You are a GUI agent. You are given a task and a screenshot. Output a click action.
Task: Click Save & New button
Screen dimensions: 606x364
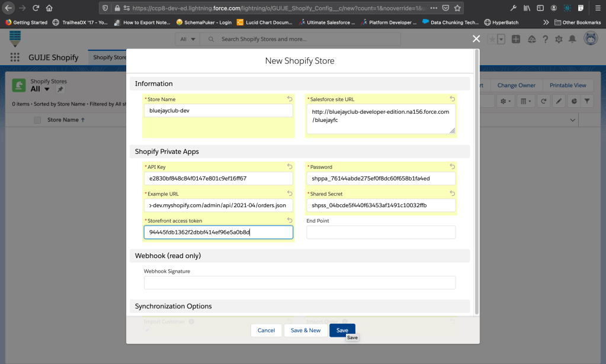[x=306, y=330]
